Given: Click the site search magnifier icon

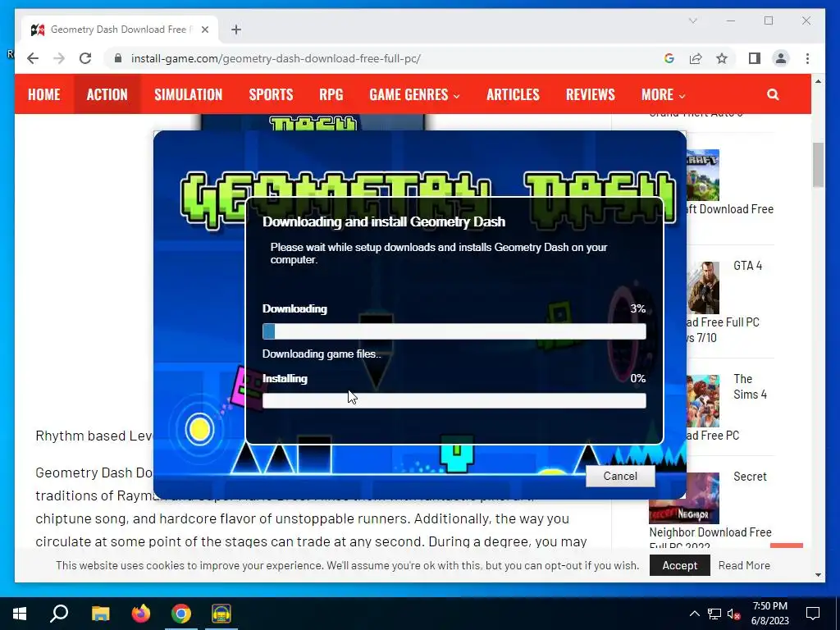Looking at the screenshot, I should point(773,95).
